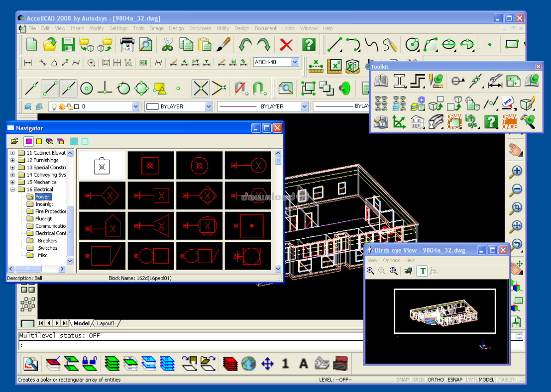Click the Glue icon in Toolkit
This screenshot has height=392, width=551.
click(x=509, y=102)
